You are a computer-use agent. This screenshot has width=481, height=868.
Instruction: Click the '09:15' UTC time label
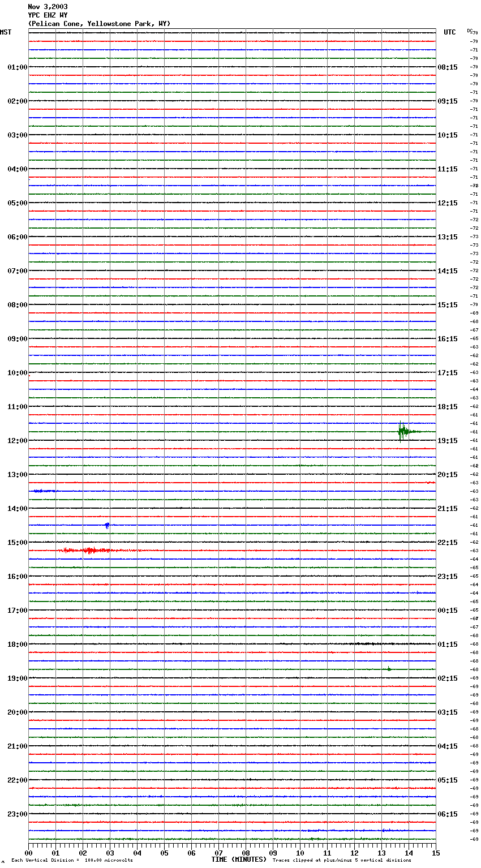[x=448, y=101]
